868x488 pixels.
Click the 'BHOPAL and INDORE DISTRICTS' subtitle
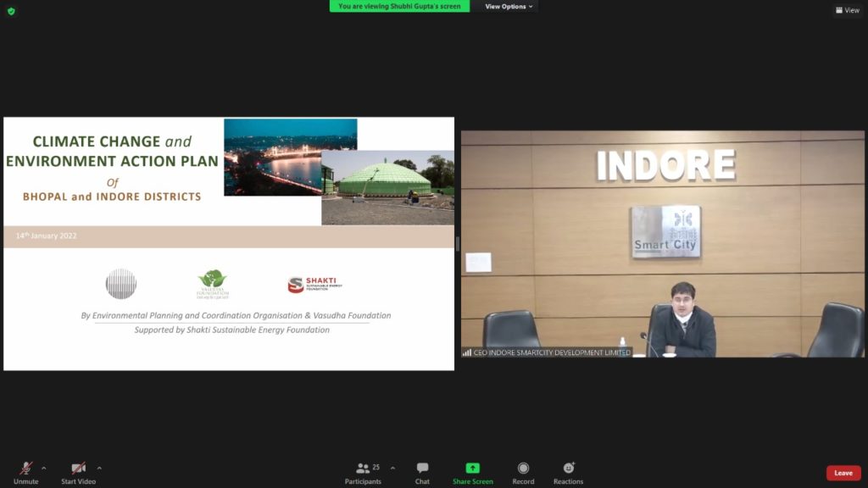coord(112,197)
